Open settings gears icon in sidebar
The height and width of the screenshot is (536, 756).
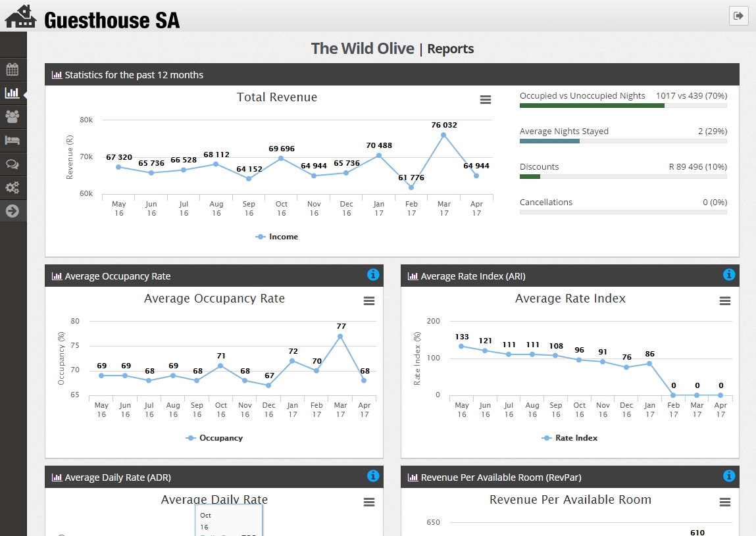pyautogui.click(x=13, y=187)
